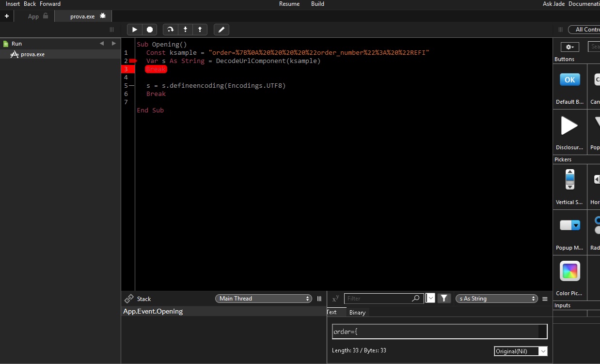600x364 pixels.
Task: Open the library gear settings menu
Action: 569,47
